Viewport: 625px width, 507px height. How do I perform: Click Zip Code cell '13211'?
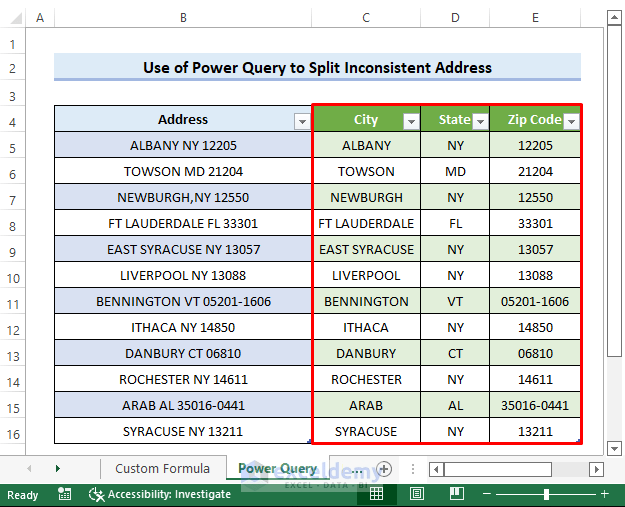[x=535, y=431]
